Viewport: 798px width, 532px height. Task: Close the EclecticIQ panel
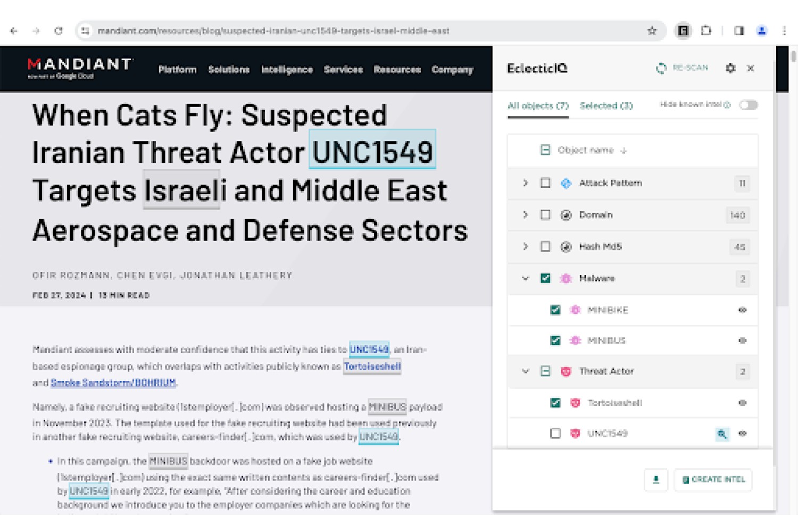tap(751, 68)
